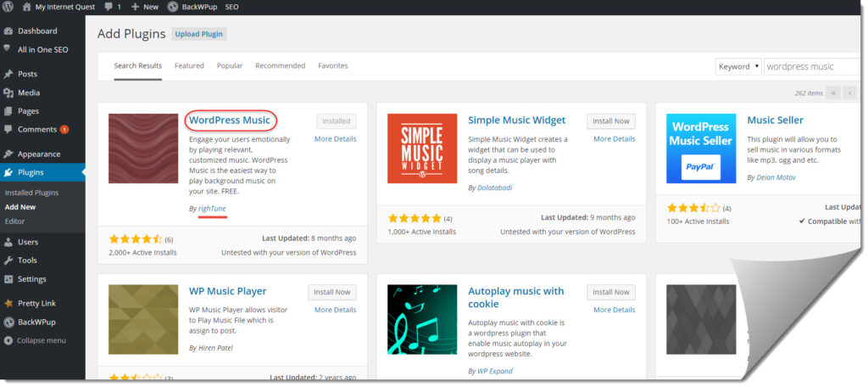This screenshot has height=387, width=868.
Task: Open the Music Seller title link
Action: pos(775,120)
